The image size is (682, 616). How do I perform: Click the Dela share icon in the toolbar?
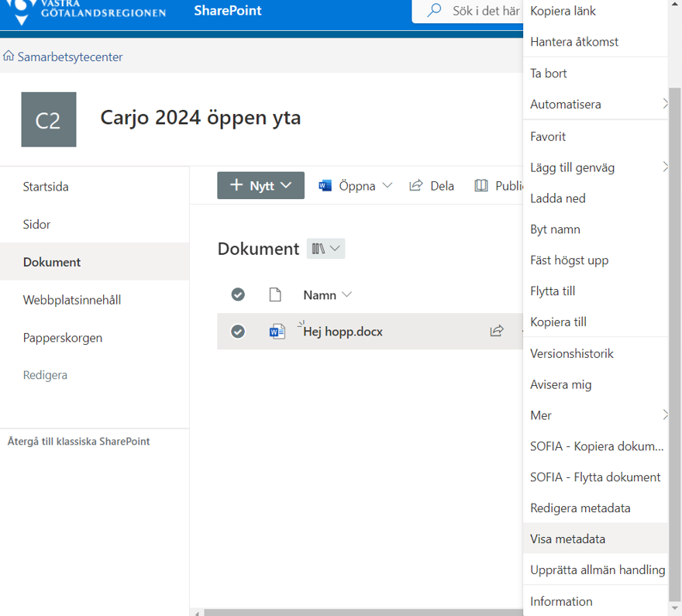point(416,186)
